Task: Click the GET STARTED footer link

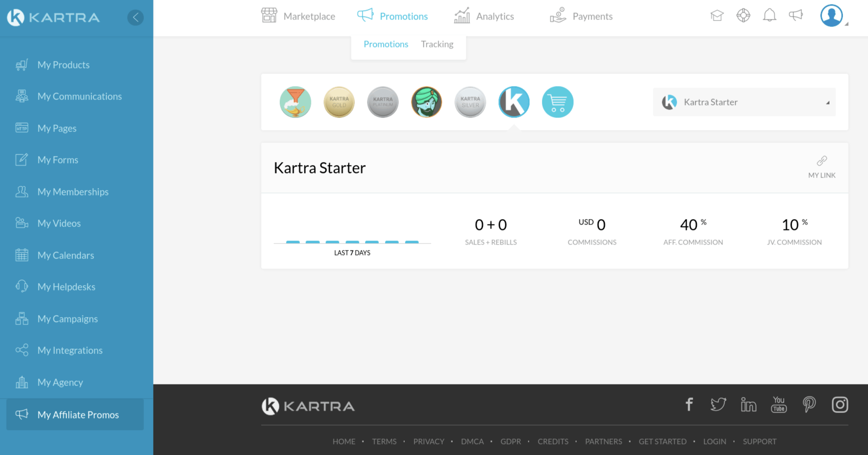Action: (663, 441)
